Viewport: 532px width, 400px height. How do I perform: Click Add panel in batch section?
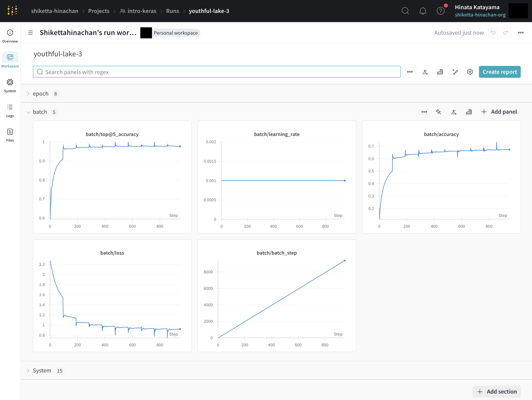pyautogui.click(x=499, y=112)
